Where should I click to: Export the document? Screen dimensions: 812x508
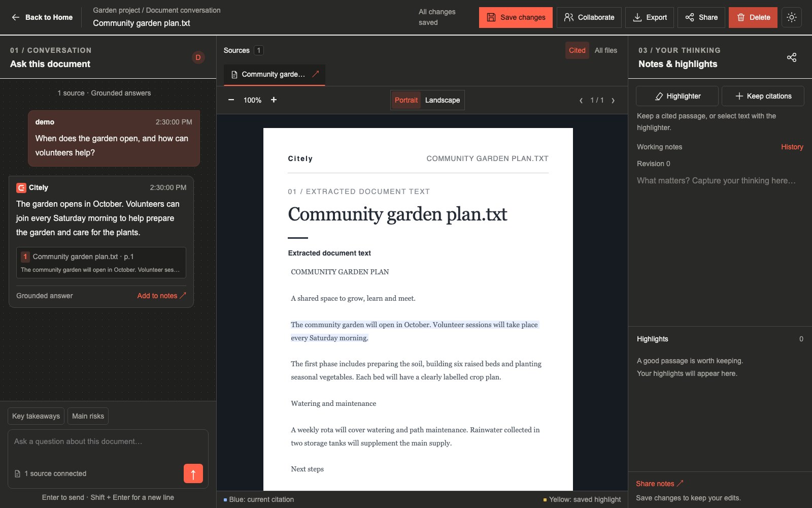click(x=650, y=17)
